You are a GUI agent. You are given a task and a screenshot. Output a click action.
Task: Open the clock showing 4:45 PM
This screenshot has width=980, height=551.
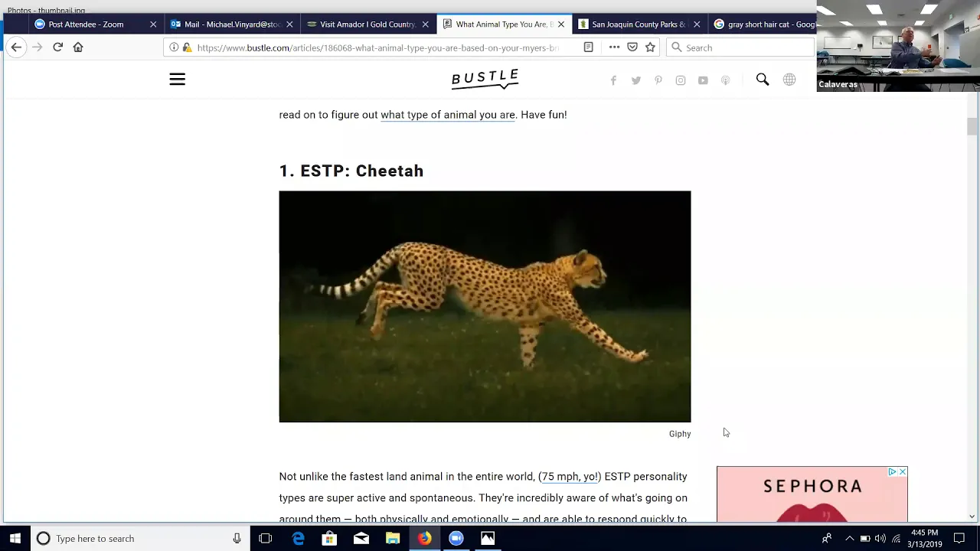point(925,539)
